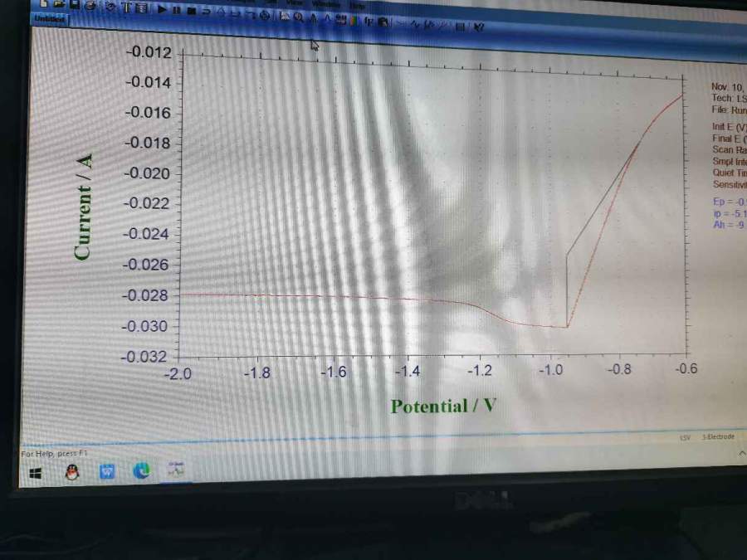Open the Windows Start menu

(x=36, y=472)
